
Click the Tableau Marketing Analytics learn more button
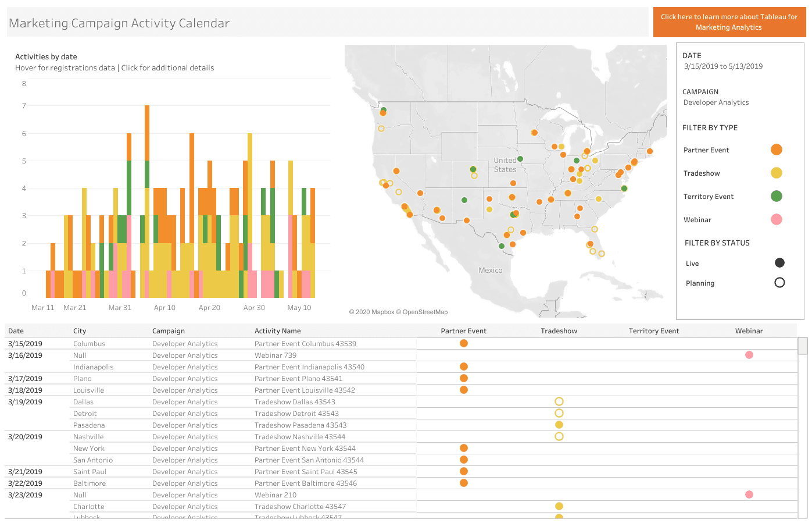[x=729, y=22]
